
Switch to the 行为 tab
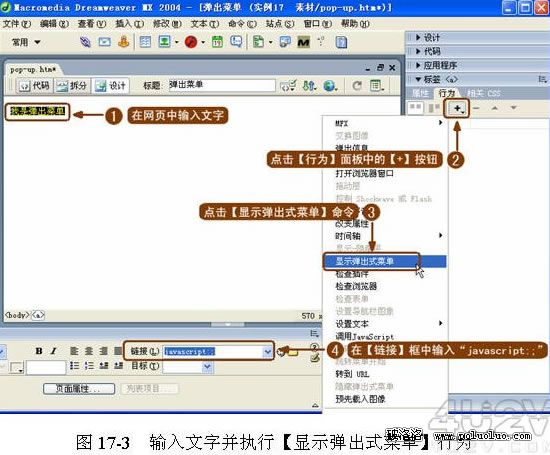[x=447, y=93]
